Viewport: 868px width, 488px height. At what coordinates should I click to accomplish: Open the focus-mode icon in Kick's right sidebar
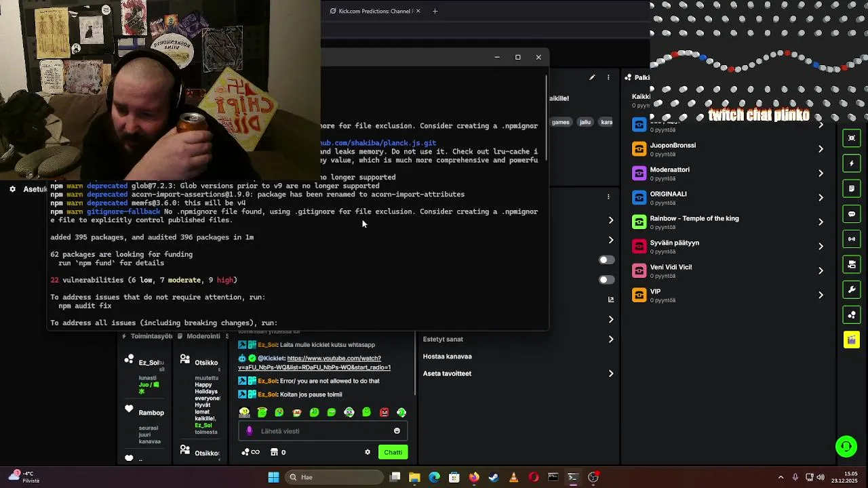[852, 138]
